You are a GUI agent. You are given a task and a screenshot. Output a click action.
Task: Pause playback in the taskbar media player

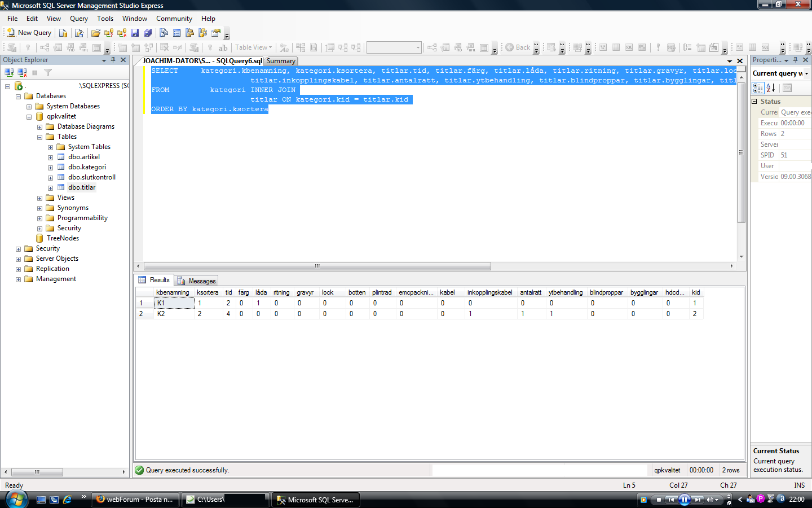(x=684, y=500)
